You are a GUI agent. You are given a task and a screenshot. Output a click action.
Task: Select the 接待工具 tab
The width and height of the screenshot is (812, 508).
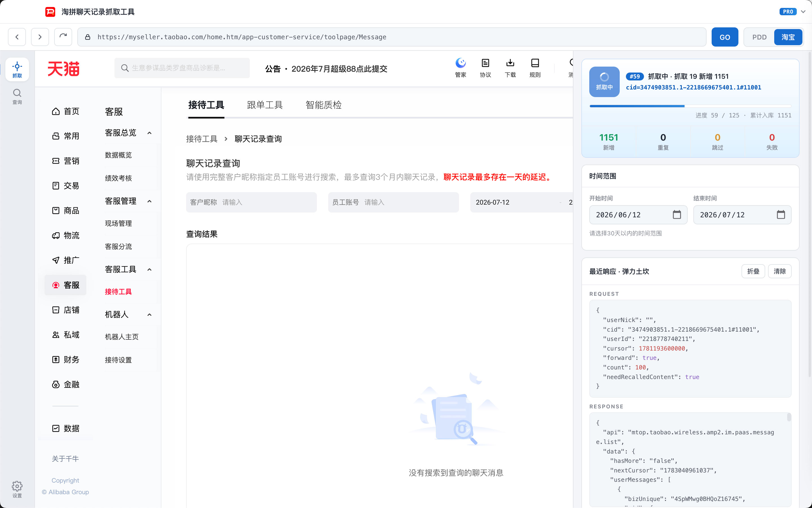click(206, 105)
